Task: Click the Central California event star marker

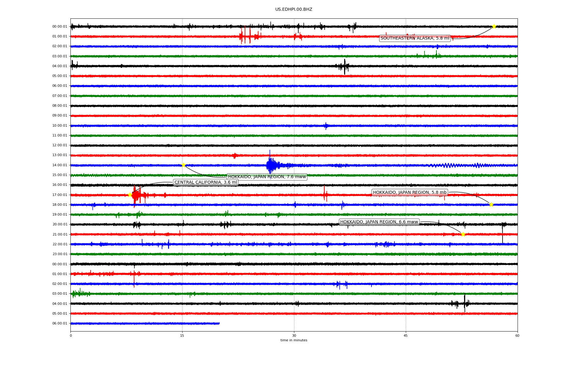Action: coord(130,195)
